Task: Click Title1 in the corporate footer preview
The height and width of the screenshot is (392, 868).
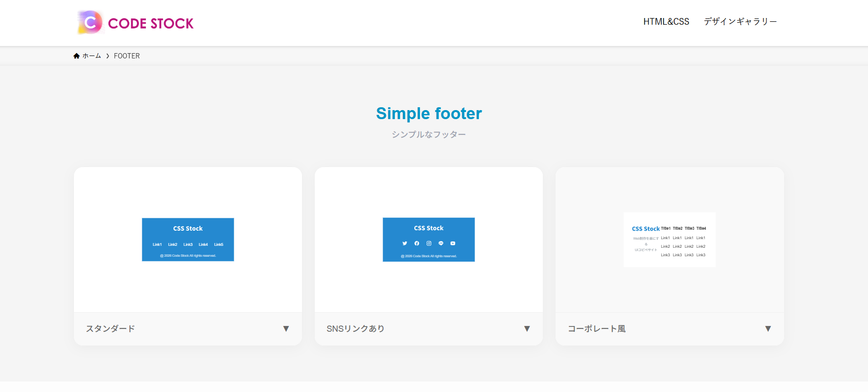Action: click(666, 228)
